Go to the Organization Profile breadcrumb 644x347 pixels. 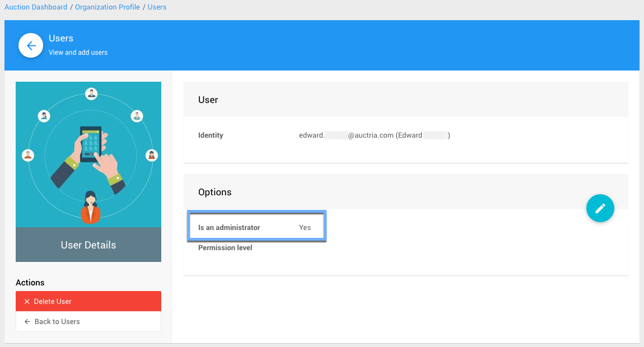108,7
